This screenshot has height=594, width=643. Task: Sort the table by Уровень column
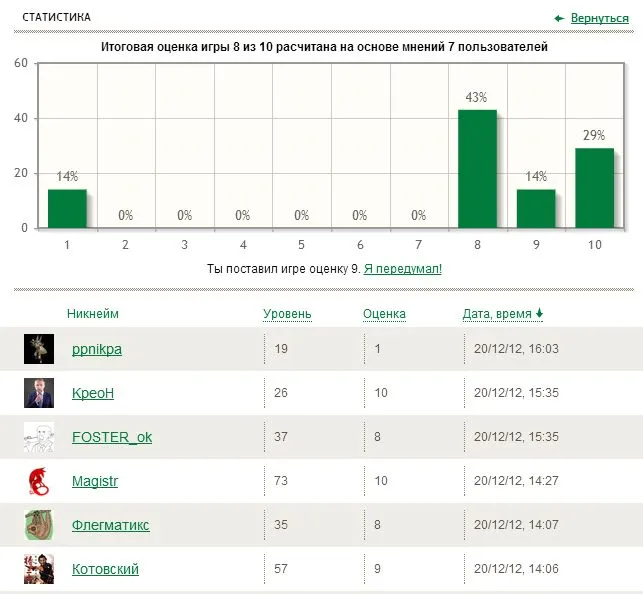[287, 314]
